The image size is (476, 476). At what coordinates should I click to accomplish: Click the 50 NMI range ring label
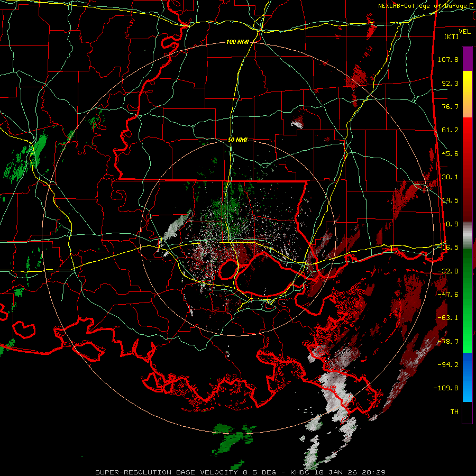point(237,140)
